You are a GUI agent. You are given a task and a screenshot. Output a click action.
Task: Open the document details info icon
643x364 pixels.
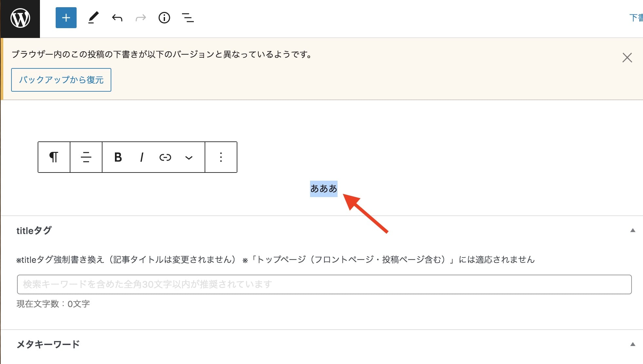(x=164, y=18)
